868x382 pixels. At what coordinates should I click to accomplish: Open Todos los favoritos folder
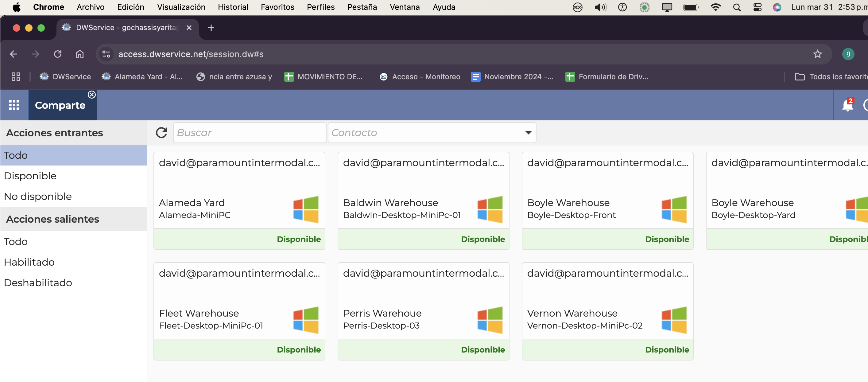click(831, 76)
